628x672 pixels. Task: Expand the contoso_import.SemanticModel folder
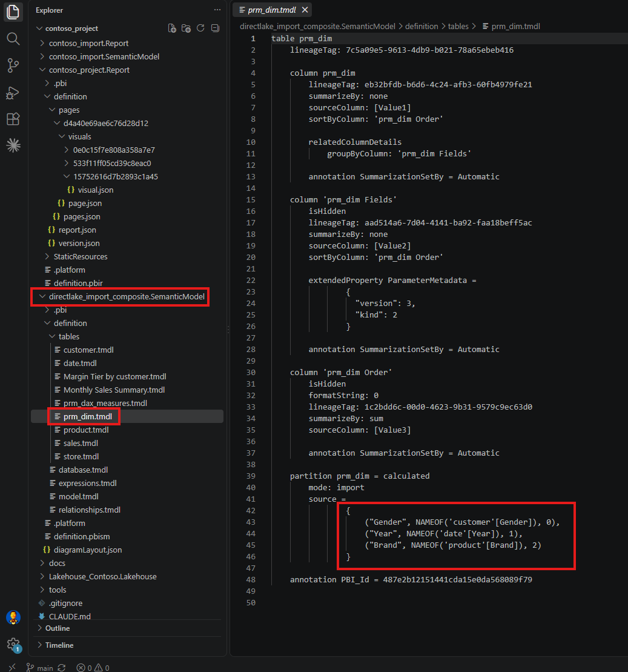point(104,56)
